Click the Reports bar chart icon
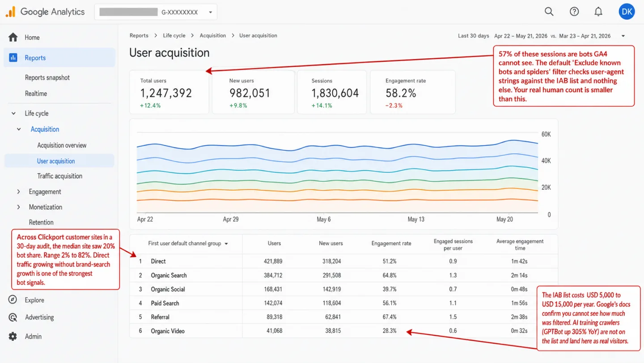This screenshot has width=644, height=363. [x=13, y=58]
